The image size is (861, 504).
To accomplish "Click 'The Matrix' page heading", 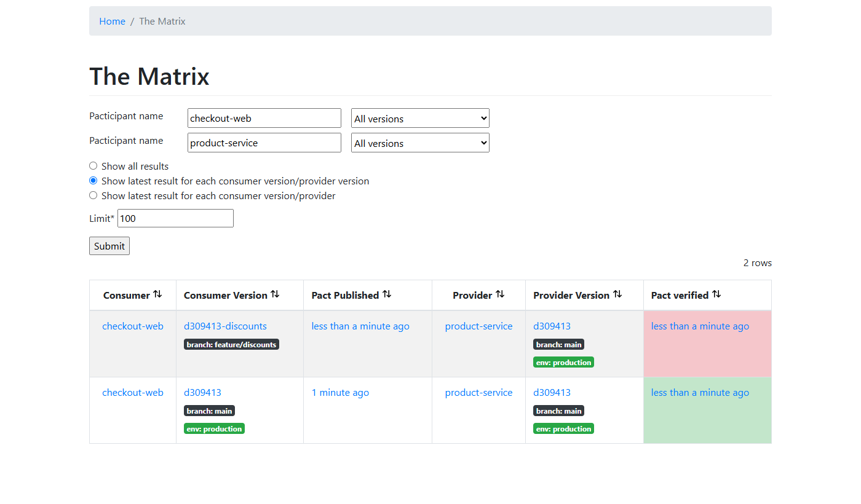I will coord(149,76).
